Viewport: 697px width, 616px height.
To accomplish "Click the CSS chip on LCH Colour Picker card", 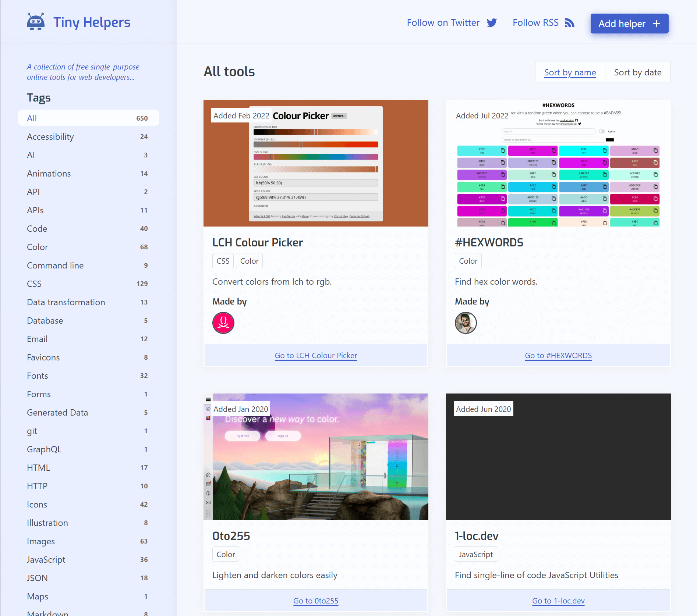I will tap(223, 261).
